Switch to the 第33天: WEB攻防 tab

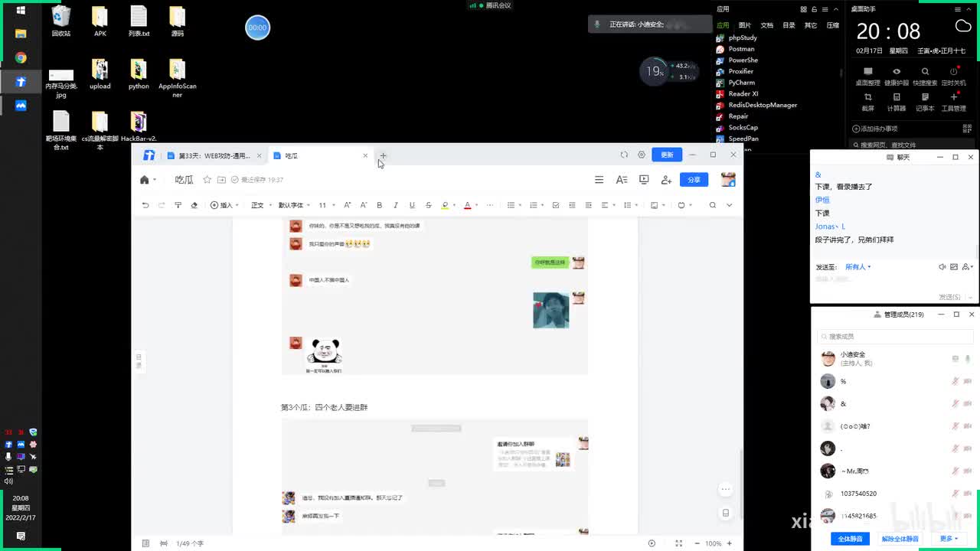coord(214,155)
